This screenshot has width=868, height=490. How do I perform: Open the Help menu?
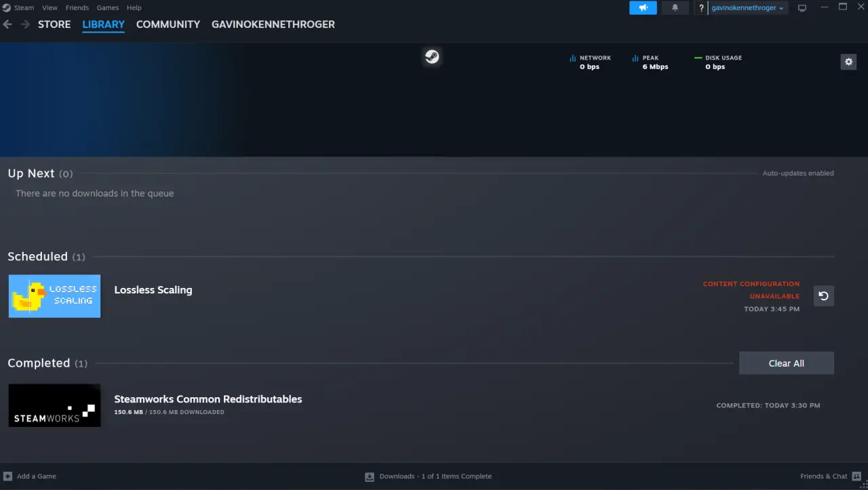click(134, 7)
